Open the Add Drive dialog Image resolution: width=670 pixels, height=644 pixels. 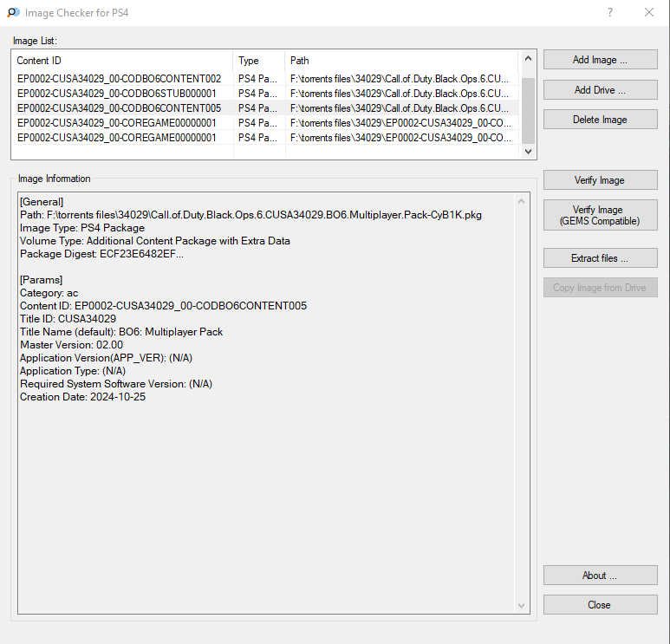pos(600,90)
